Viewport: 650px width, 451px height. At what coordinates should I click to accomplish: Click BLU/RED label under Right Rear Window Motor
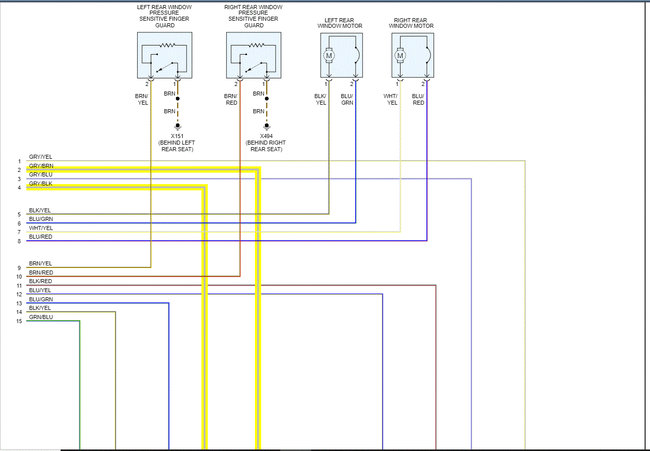click(418, 99)
